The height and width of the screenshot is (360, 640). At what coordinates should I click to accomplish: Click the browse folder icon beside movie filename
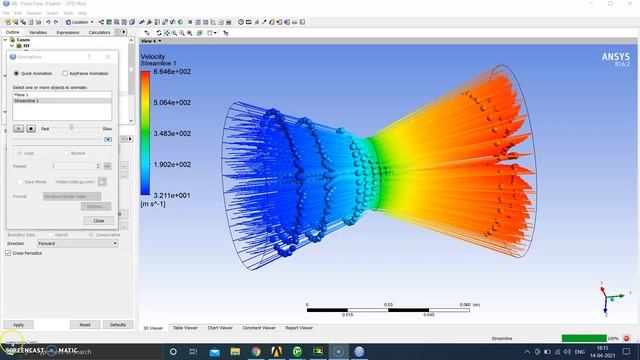tap(102, 182)
